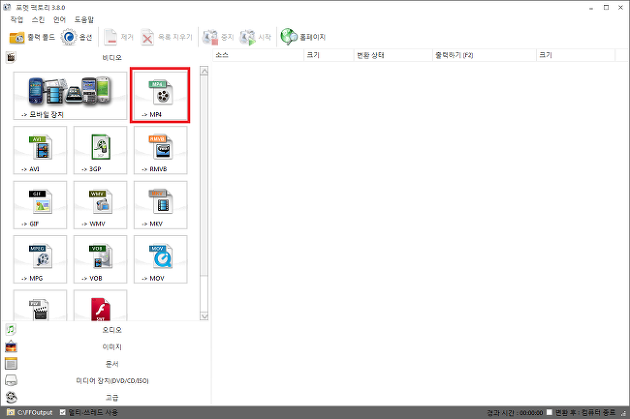Click the 정지 stop toolbar button
This screenshot has height=419, width=630.
[218, 37]
